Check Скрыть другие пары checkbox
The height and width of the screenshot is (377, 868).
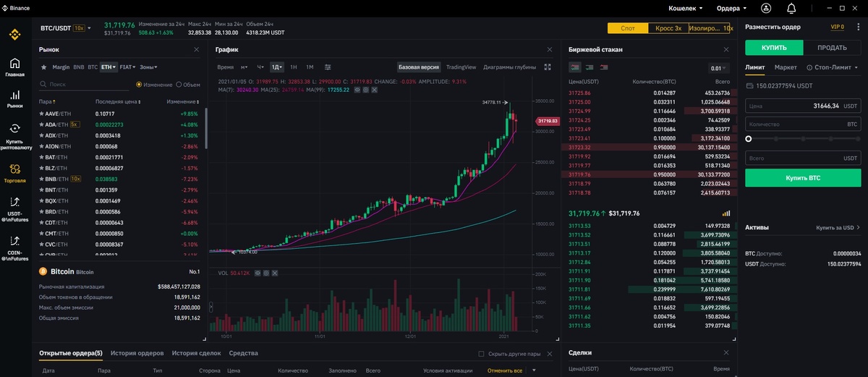pyautogui.click(x=482, y=354)
